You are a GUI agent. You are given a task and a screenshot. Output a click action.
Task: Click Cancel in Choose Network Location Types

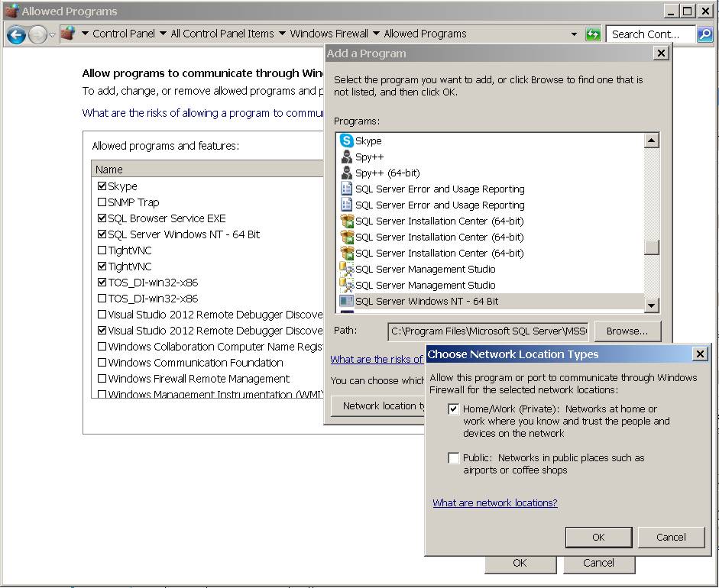671,537
